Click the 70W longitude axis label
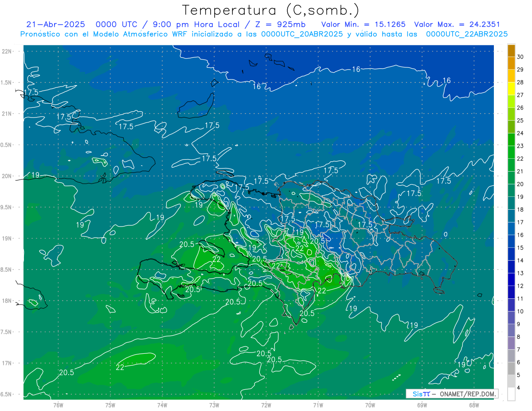 pos(370,405)
